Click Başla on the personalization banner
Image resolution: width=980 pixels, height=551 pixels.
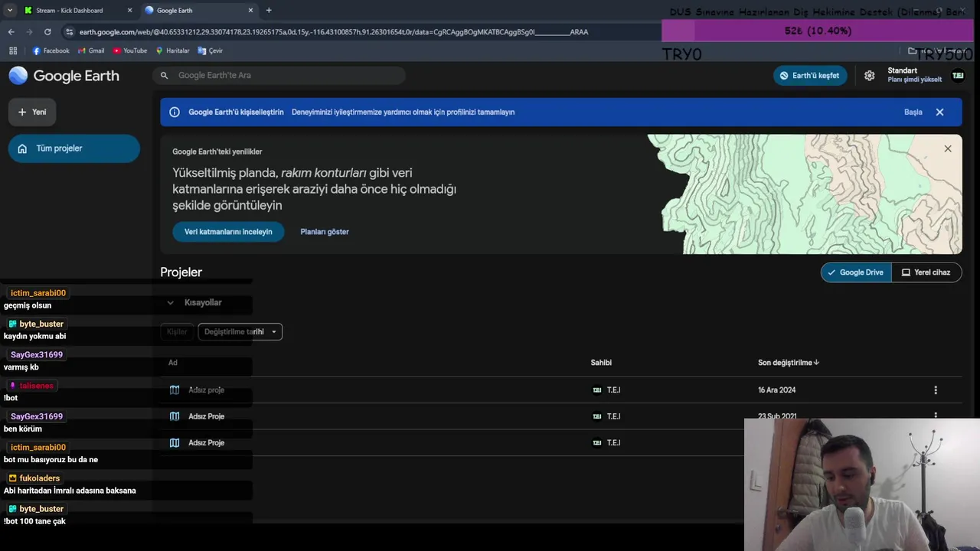coord(913,112)
